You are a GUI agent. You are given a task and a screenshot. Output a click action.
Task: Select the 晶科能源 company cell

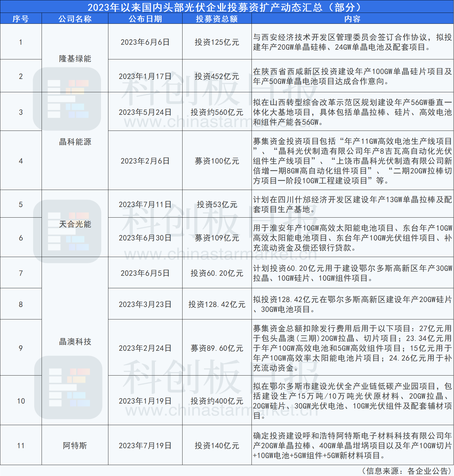pos(75,142)
